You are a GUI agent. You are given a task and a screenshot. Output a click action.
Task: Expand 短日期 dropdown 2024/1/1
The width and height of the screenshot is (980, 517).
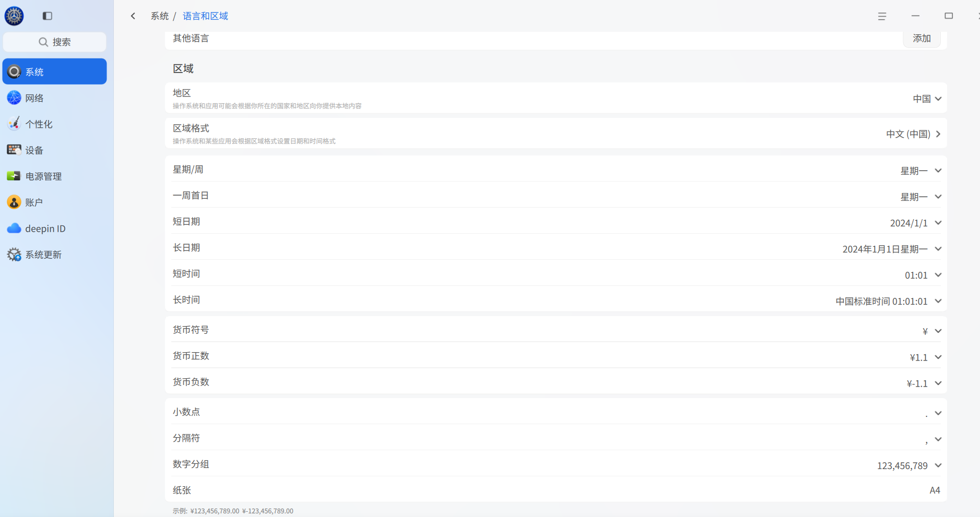point(916,223)
